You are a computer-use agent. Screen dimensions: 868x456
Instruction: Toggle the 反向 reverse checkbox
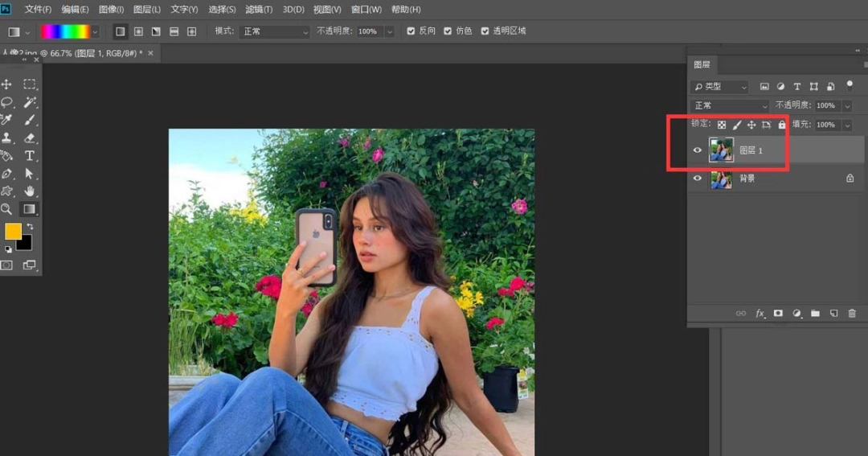(411, 31)
